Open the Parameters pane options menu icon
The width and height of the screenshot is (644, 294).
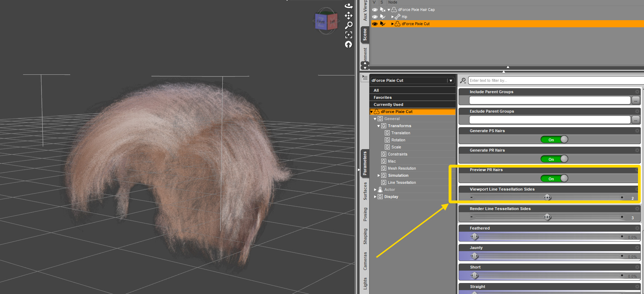365,77
